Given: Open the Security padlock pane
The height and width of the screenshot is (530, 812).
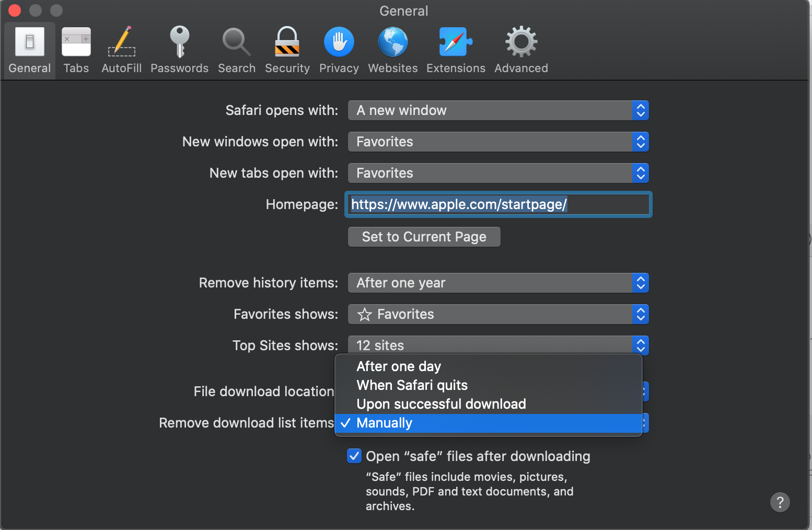Looking at the screenshot, I should pyautogui.click(x=287, y=51).
